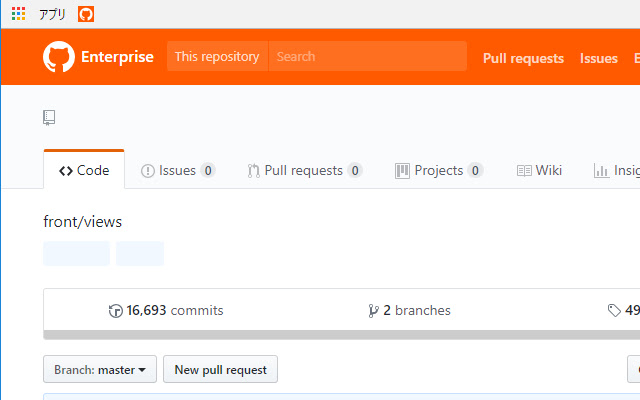Open the Issues tab with 0 count
640x400 pixels.
pos(178,171)
